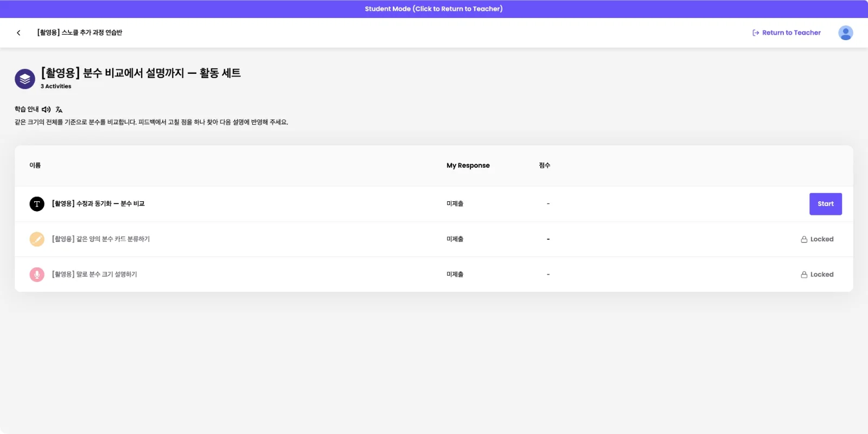Image resolution: width=868 pixels, height=434 pixels.
Task: Click the pencil icon for 분수 카드 분류하기
Action: click(37, 239)
